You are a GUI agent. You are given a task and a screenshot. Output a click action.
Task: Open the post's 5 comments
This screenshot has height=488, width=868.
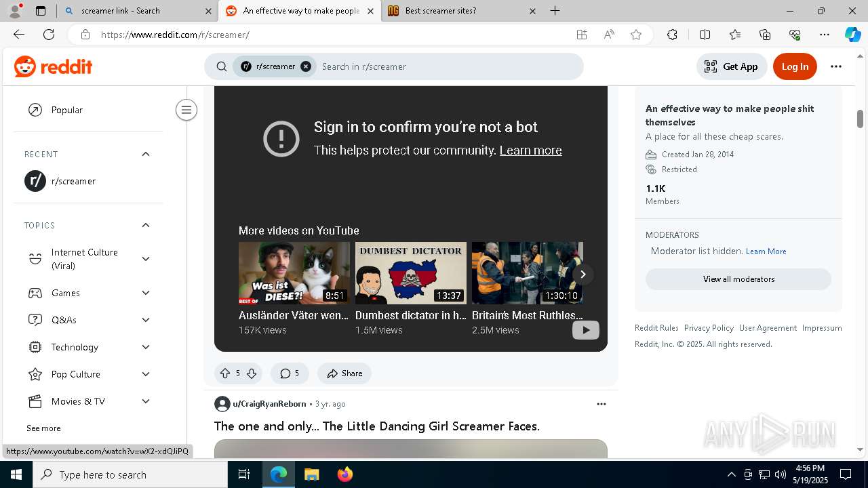290,373
